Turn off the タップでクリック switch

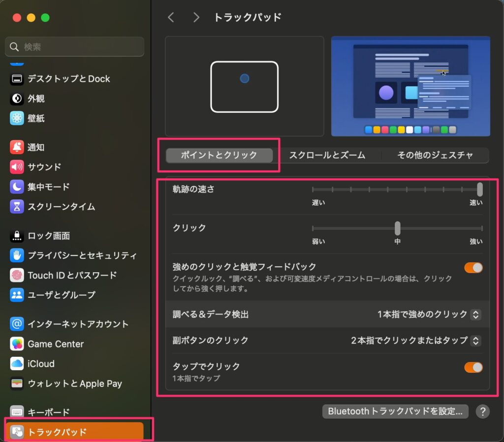tap(473, 367)
